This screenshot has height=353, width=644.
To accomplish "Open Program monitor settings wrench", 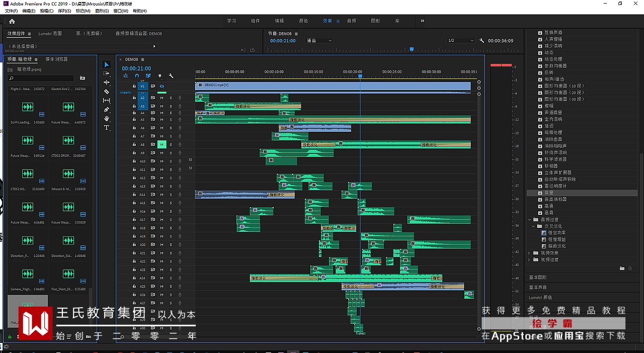I will coord(482,41).
